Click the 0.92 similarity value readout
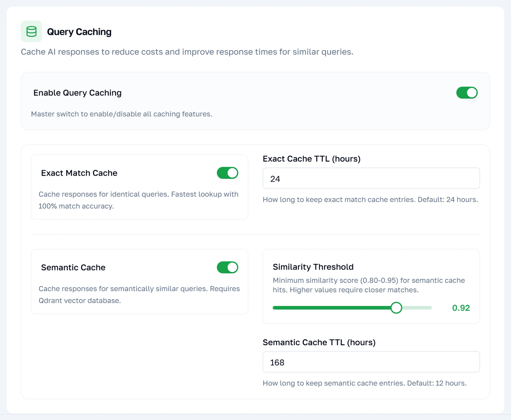Image resolution: width=511 pixels, height=420 pixels. click(x=461, y=308)
